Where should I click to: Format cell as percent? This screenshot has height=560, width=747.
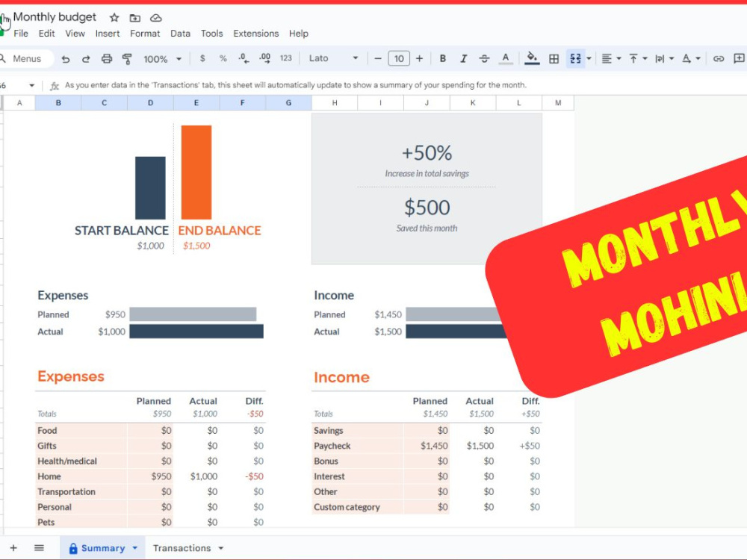[223, 58]
